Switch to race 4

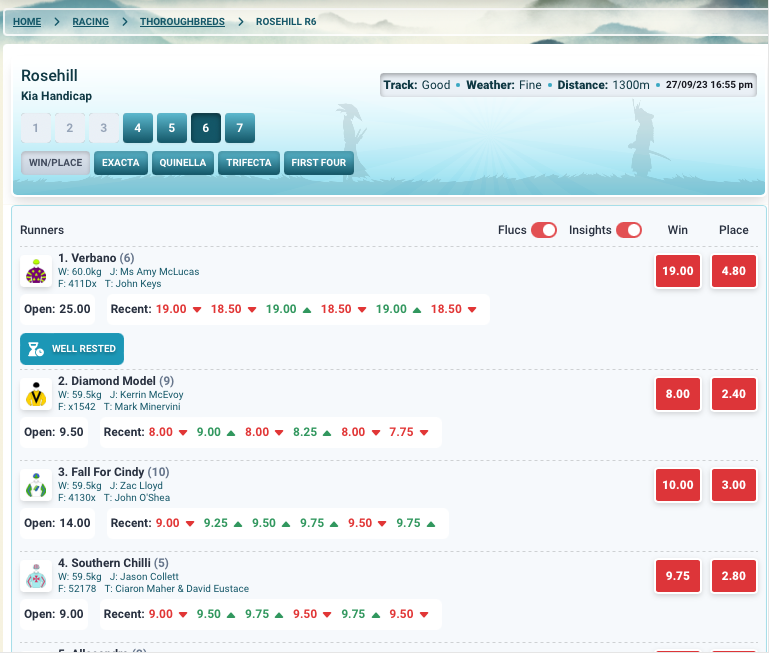pos(138,128)
